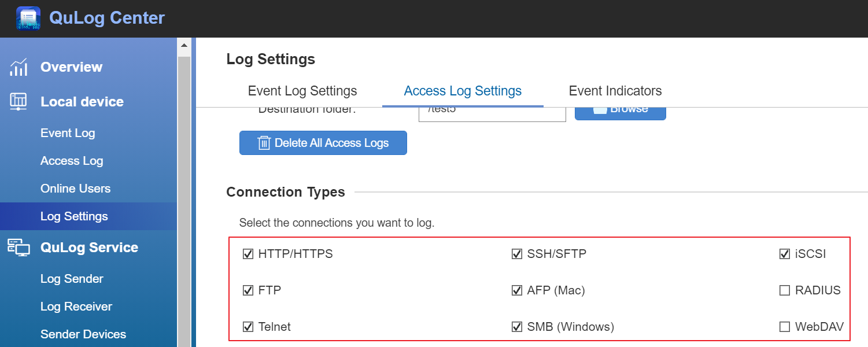The height and width of the screenshot is (347, 868).
Task: Switch to the Event Log Settings tab
Action: pos(302,91)
